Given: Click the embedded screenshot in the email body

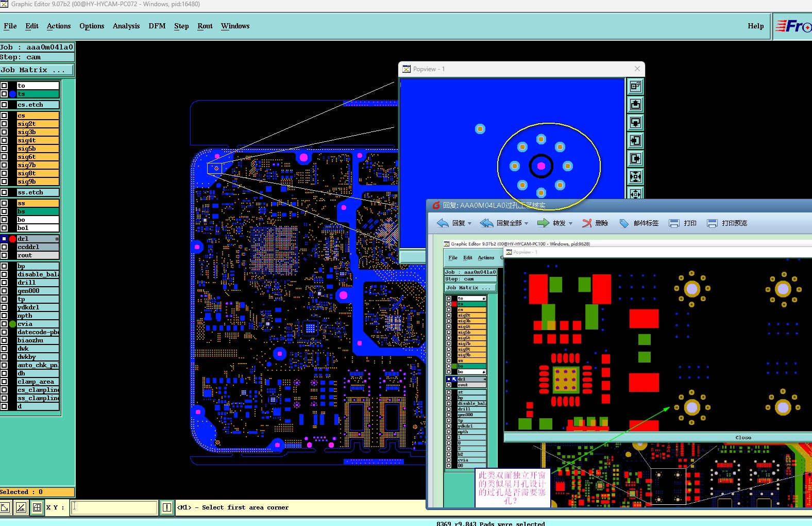Looking at the screenshot, I should tap(628, 373).
